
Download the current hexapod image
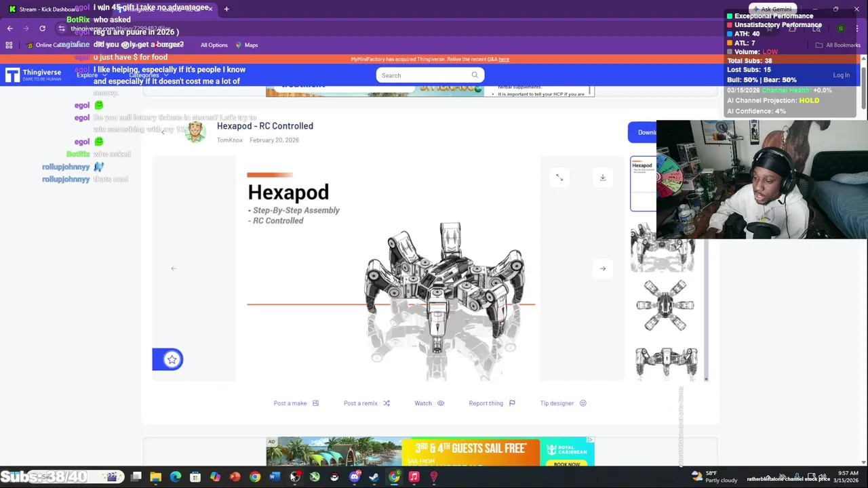(603, 178)
